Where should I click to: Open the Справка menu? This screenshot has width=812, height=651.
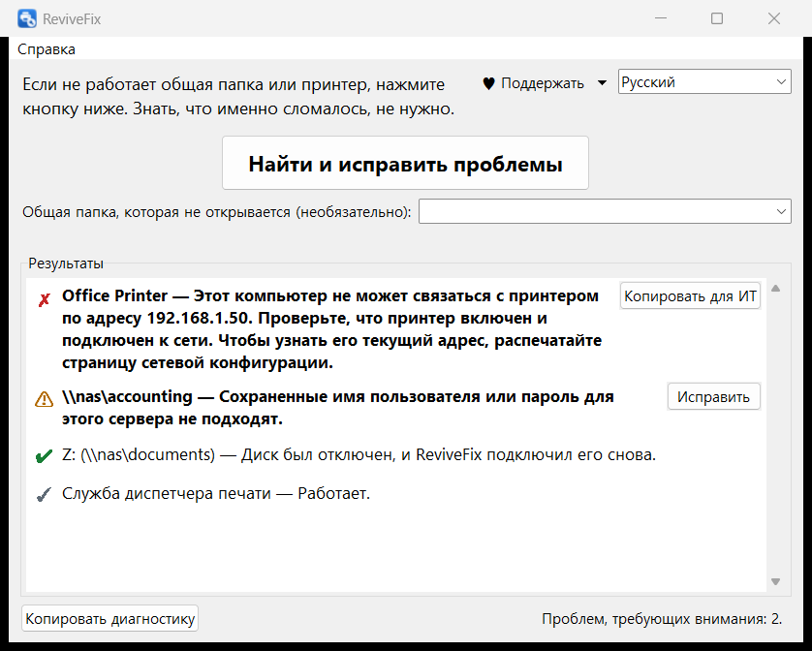click(x=47, y=49)
